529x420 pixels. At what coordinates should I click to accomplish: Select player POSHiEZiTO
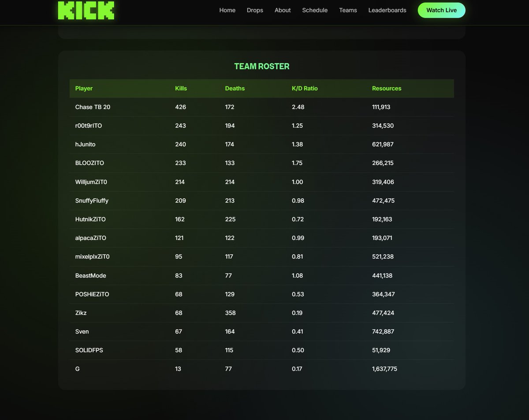pos(92,294)
